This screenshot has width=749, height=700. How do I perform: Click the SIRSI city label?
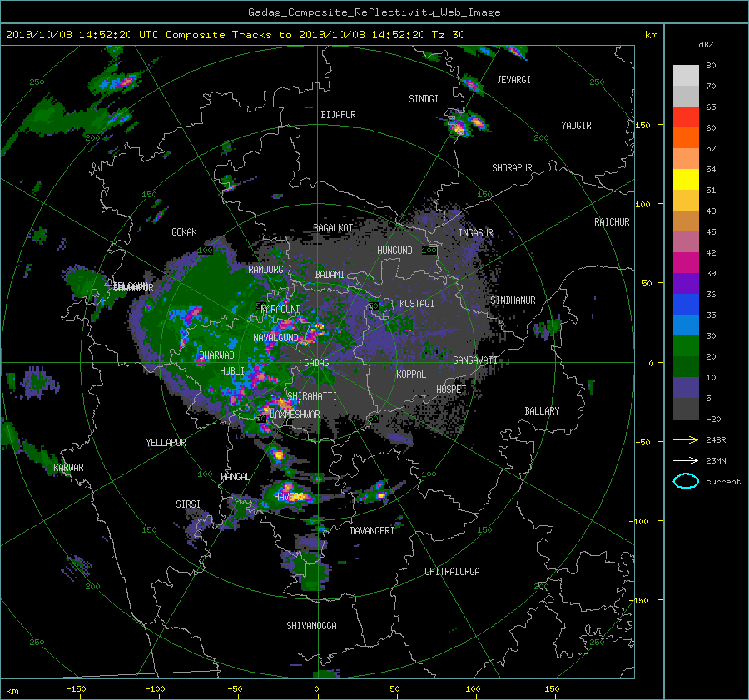point(188,504)
